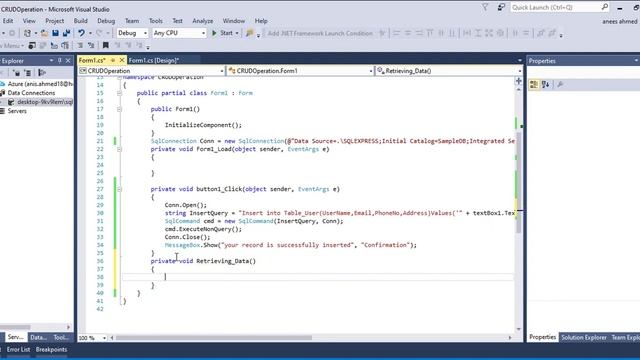The height and width of the screenshot is (360, 640).
Task: Click the feedback icon next to Quick Launch
Action: pos(501,7)
